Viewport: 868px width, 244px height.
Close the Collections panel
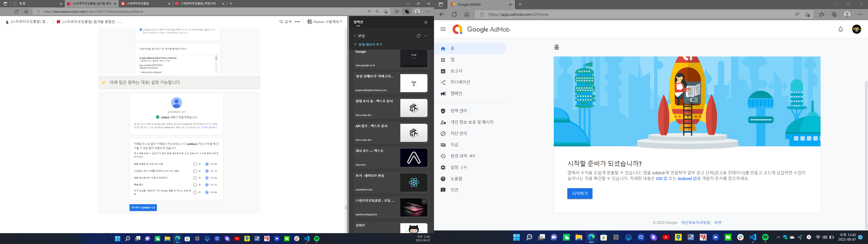(426, 22)
